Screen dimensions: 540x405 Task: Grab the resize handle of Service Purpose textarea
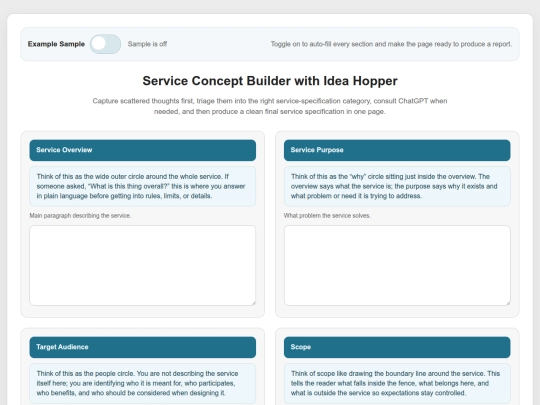pyautogui.click(x=508, y=303)
